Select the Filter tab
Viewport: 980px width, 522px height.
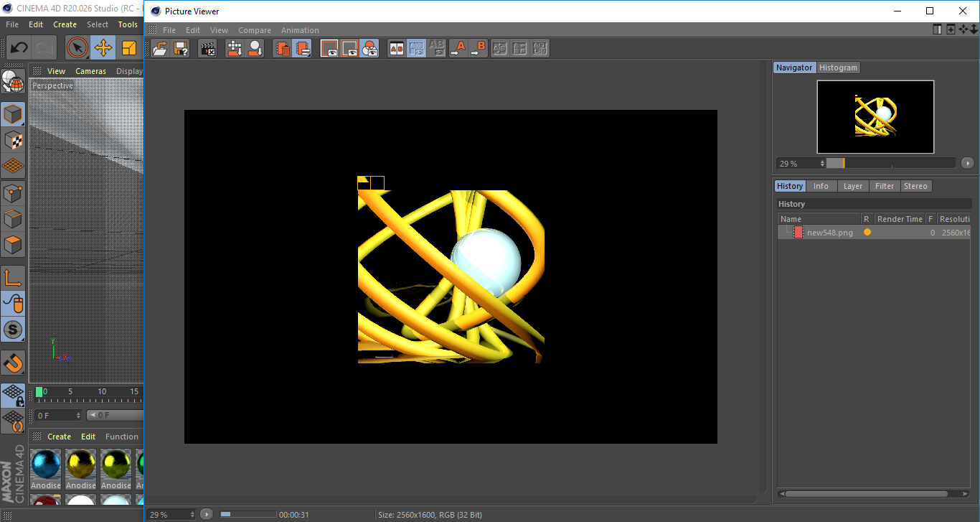pyautogui.click(x=885, y=186)
